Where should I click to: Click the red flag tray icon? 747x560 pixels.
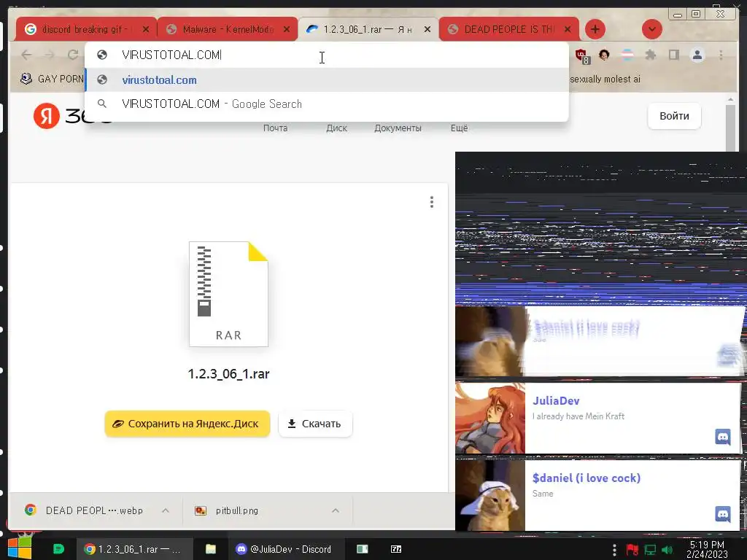pyautogui.click(x=632, y=550)
